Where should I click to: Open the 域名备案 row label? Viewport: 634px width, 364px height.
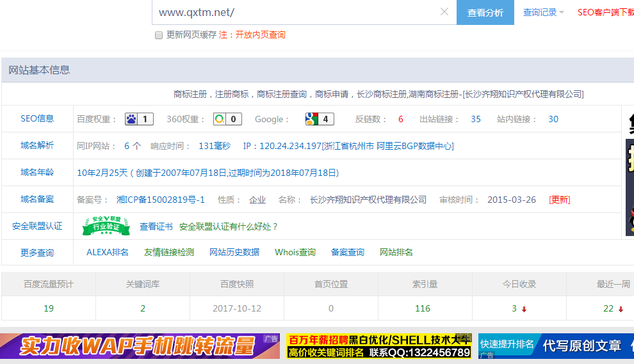(37, 199)
